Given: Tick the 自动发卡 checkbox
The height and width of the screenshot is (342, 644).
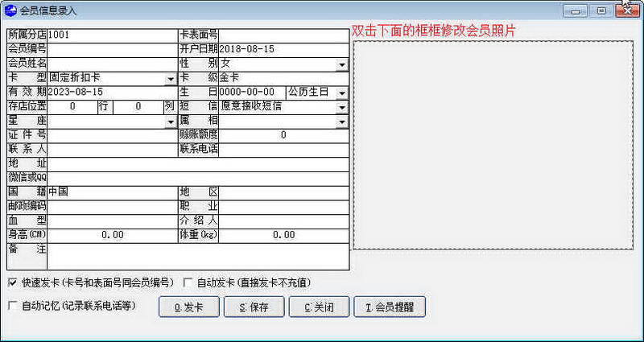Looking at the screenshot, I should tap(188, 282).
